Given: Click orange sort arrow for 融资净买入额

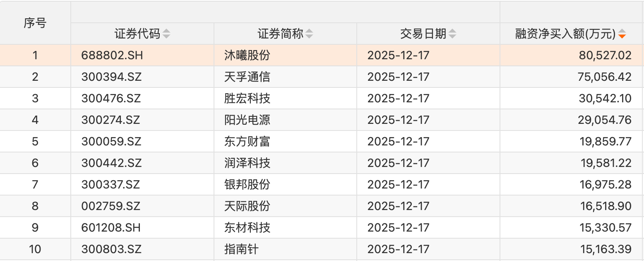Looking at the screenshot, I should (622, 34).
